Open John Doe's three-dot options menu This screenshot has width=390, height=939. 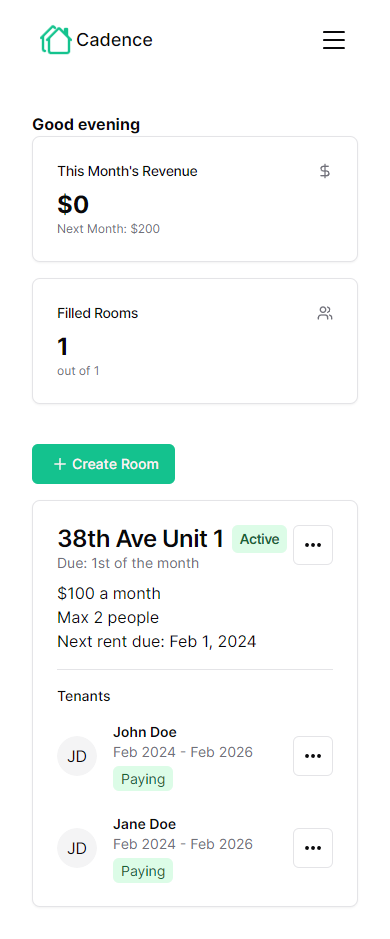tap(313, 756)
